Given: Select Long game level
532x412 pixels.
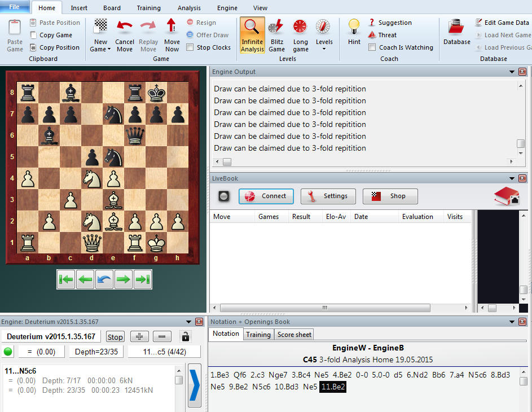Looking at the screenshot, I should pyautogui.click(x=300, y=35).
